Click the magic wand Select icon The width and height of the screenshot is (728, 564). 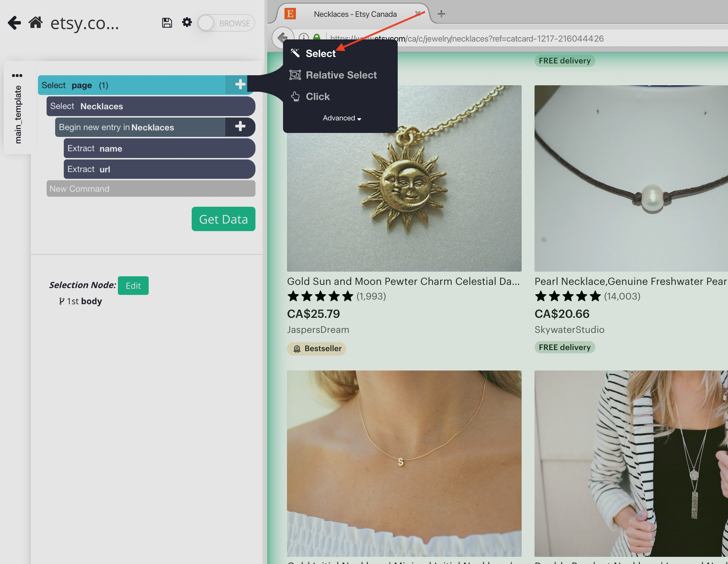295,53
